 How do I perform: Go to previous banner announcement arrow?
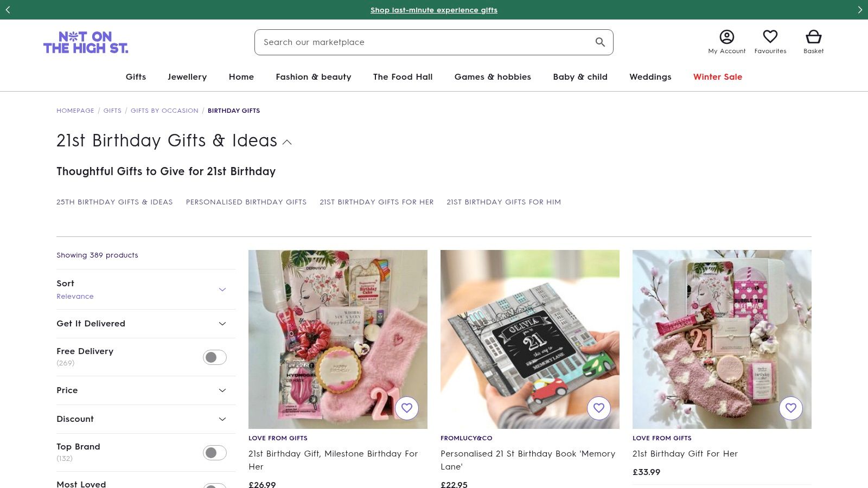(x=8, y=10)
